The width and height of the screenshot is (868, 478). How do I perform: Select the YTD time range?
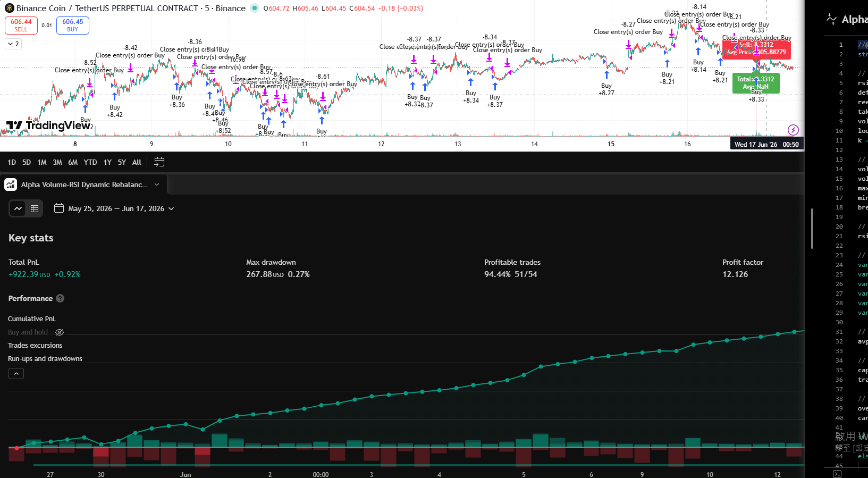[x=90, y=162]
